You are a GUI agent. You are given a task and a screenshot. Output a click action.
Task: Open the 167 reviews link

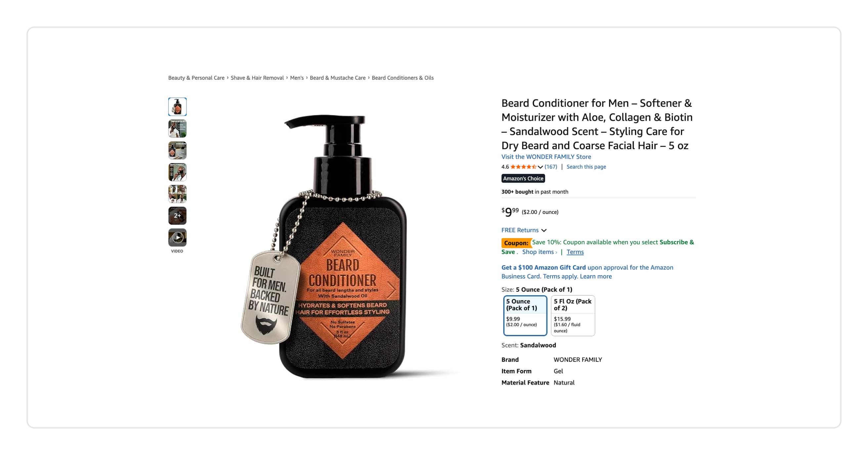tap(550, 167)
